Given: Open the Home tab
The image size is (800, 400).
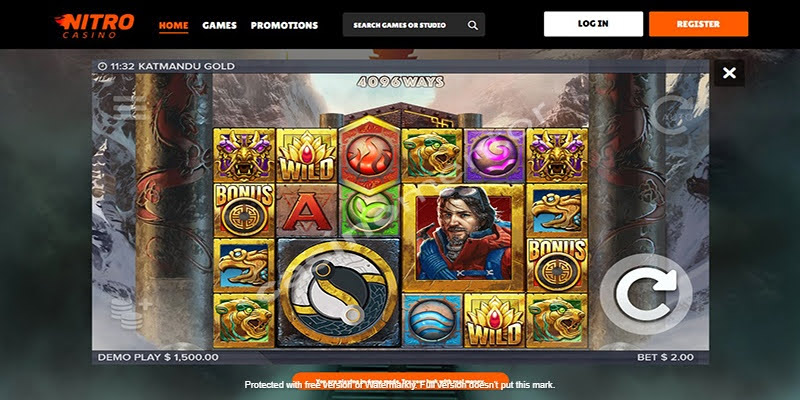Looking at the screenshot, I should click(x=173, y=25).
